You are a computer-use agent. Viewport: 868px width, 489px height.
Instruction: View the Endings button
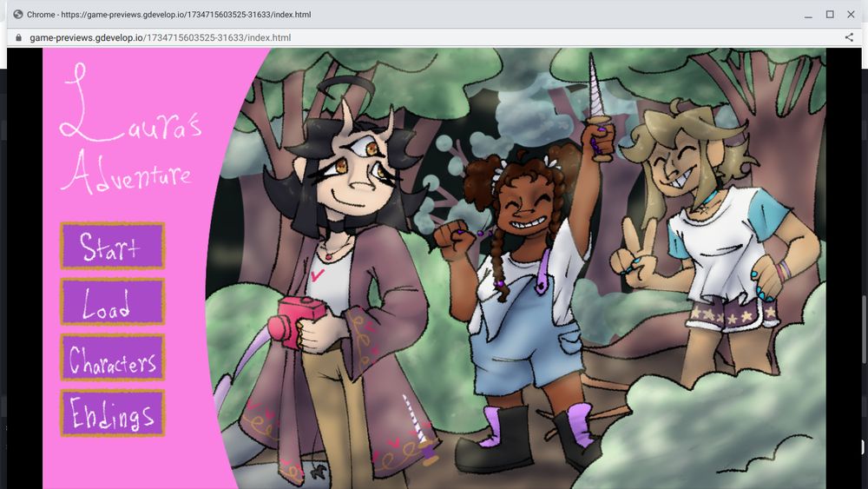[112, 413]
